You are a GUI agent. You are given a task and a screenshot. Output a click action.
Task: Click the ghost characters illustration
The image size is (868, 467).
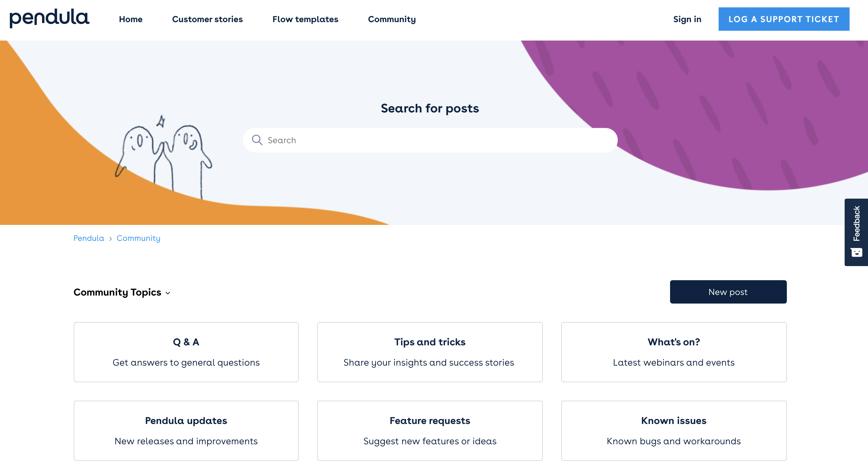164,158
